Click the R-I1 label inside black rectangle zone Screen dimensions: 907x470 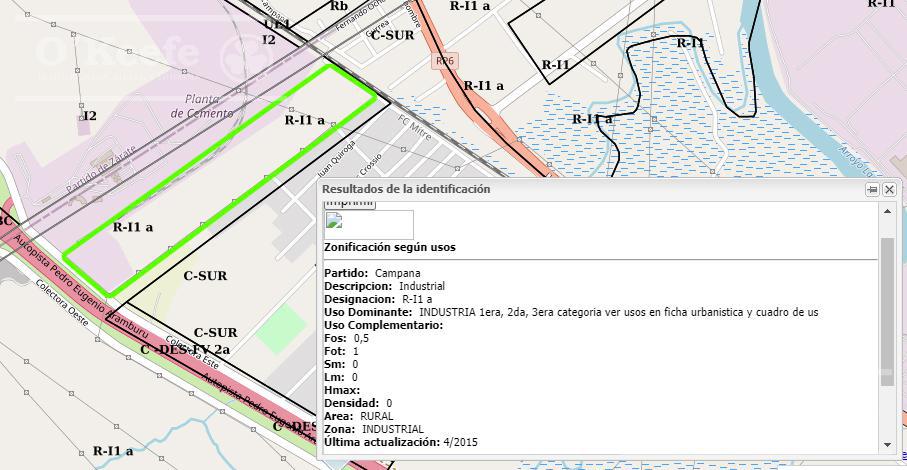click(555, 65)
